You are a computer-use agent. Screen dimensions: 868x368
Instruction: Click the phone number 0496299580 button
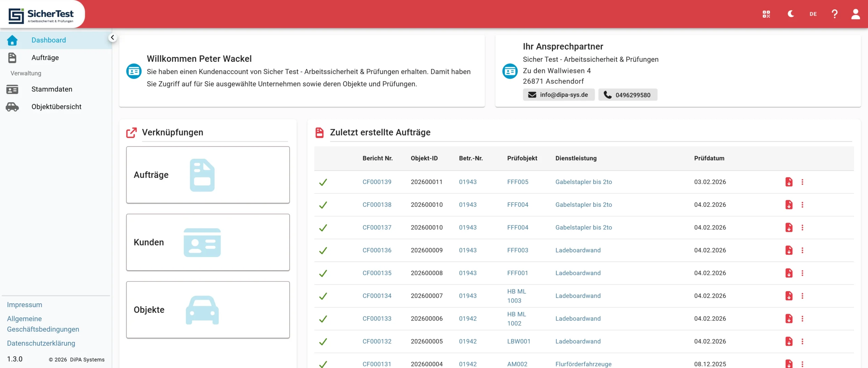point(628,95)
